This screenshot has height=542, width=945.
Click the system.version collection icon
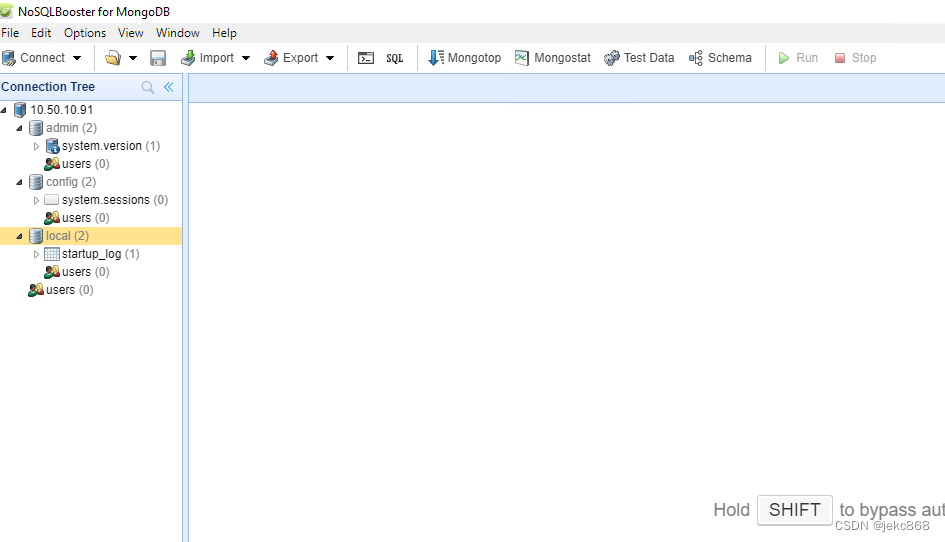click(52, 146)
